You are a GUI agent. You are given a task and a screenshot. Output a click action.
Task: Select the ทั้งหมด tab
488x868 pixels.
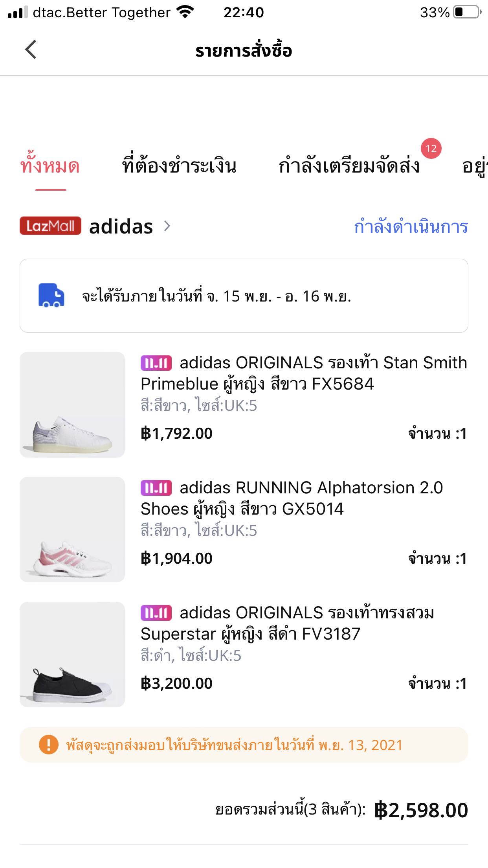point(50,166)
